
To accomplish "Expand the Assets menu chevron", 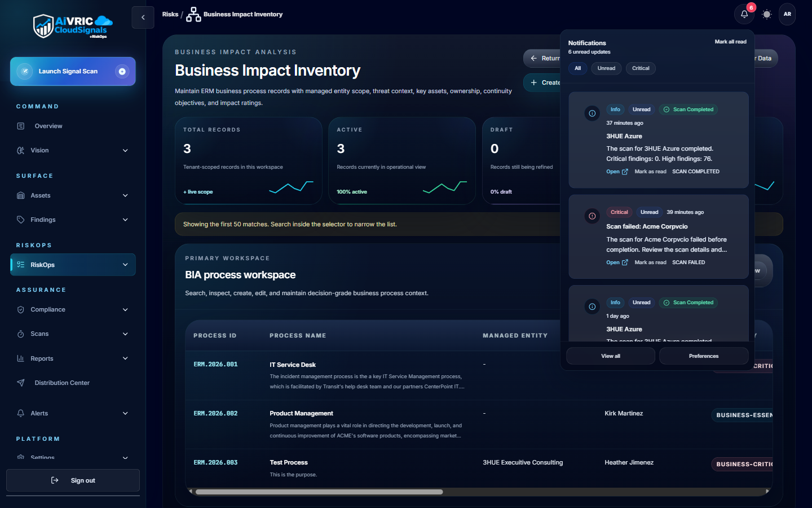I will coord(125,195).
